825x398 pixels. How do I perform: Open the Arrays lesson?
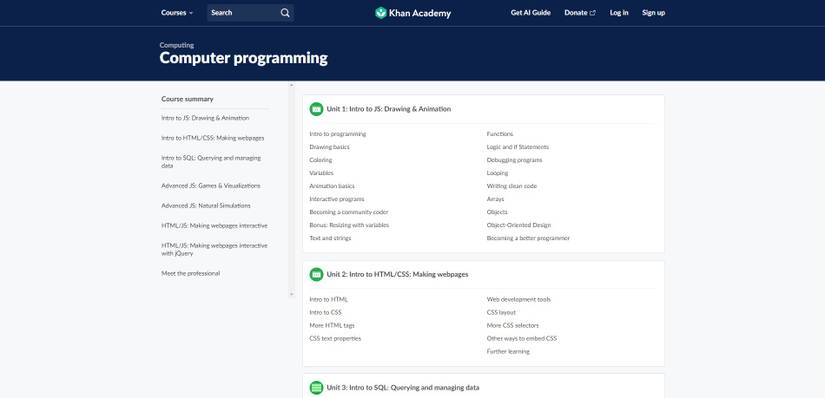(495, 199)
